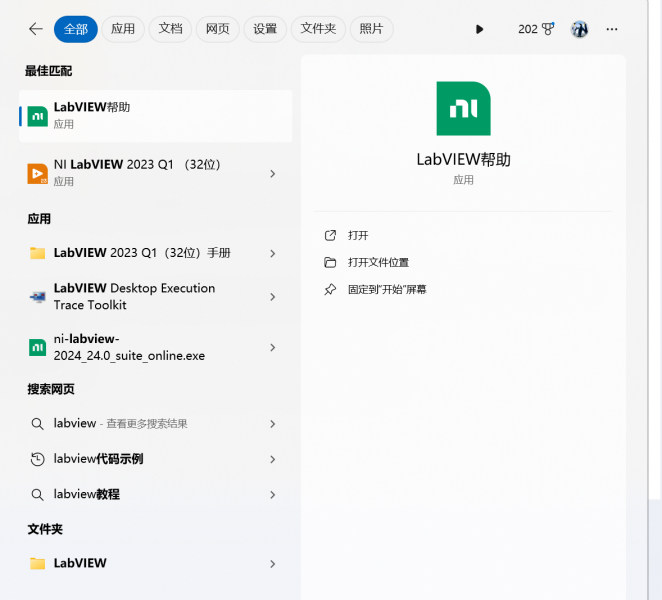This screenshot has height=600, width=662.
Task: Click 固定到"开始"屏幕 option
Action: tap(387, 289)
